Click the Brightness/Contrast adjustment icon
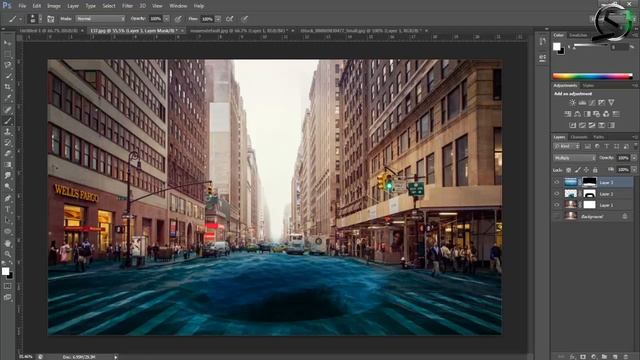The width and height of the screenshot is (640, 360). point(572,102)
